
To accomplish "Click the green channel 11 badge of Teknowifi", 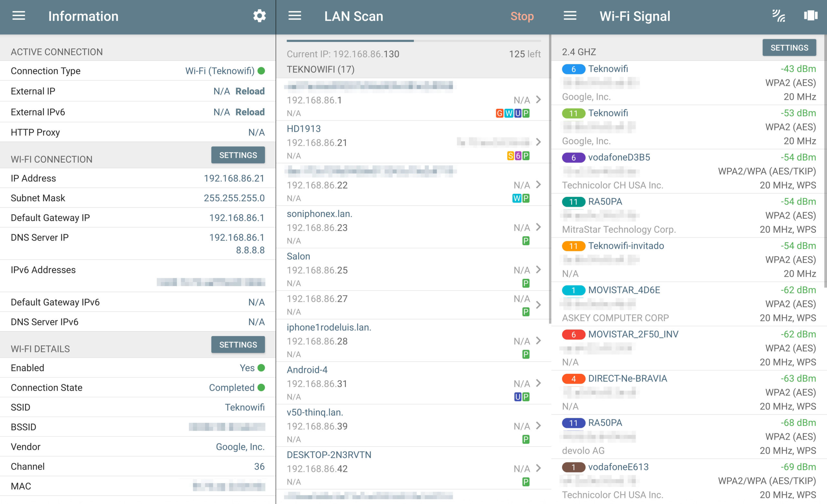I will pyautogui.click(x=574, y=113).
